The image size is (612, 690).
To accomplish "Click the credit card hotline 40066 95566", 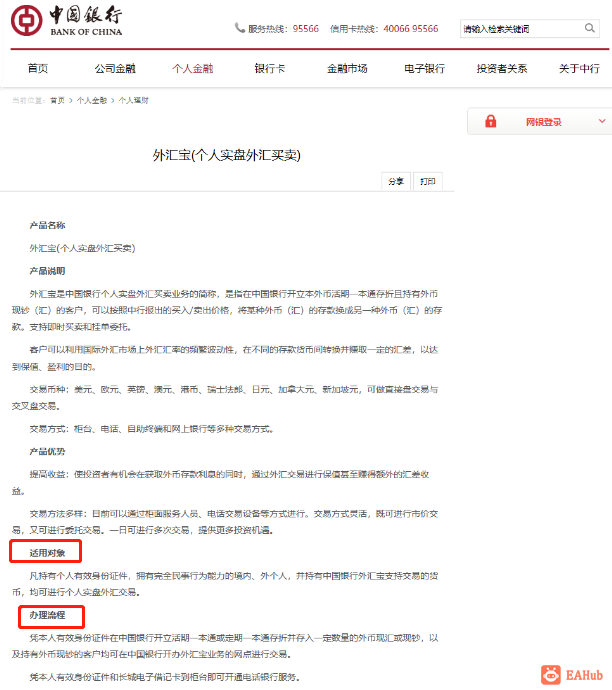I will [x=411, y=29].
